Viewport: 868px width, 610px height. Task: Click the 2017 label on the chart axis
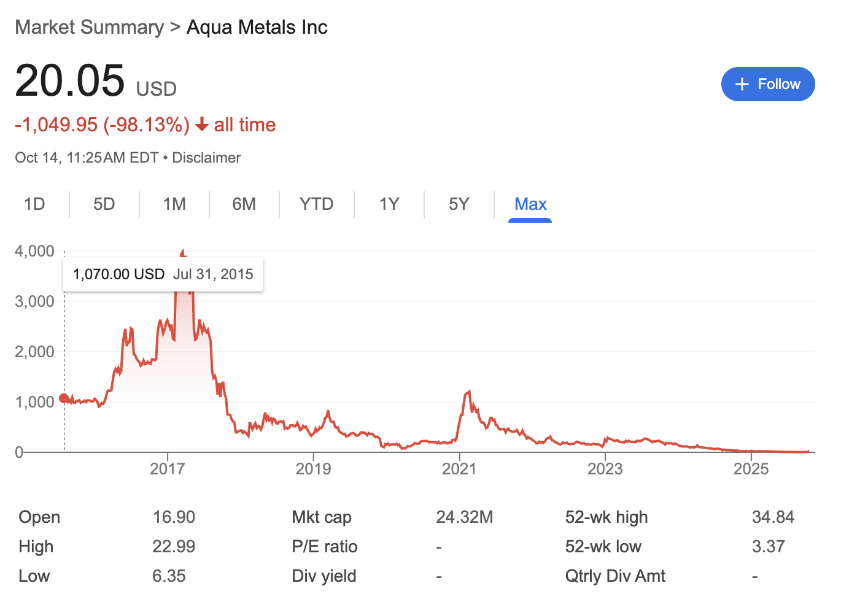point(168,469)
